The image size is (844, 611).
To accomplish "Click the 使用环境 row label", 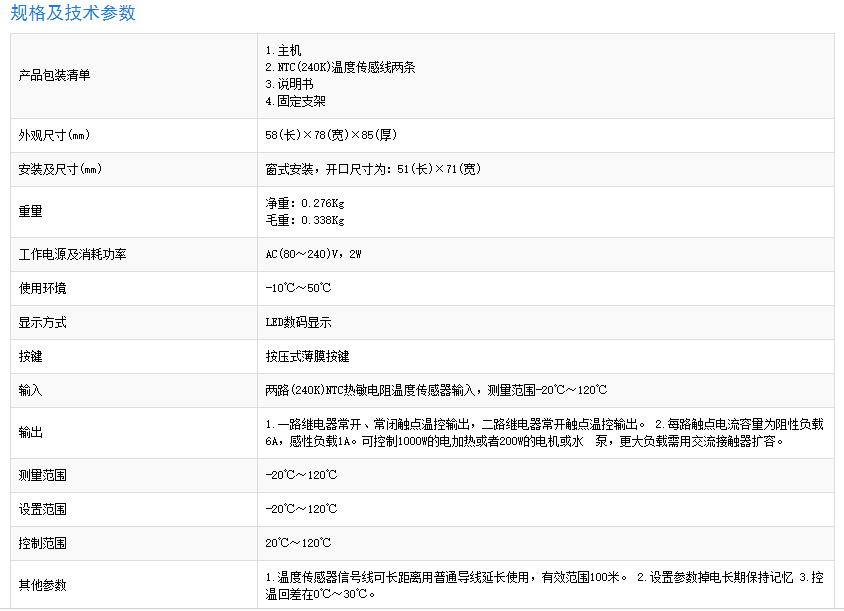I will 43,288.
